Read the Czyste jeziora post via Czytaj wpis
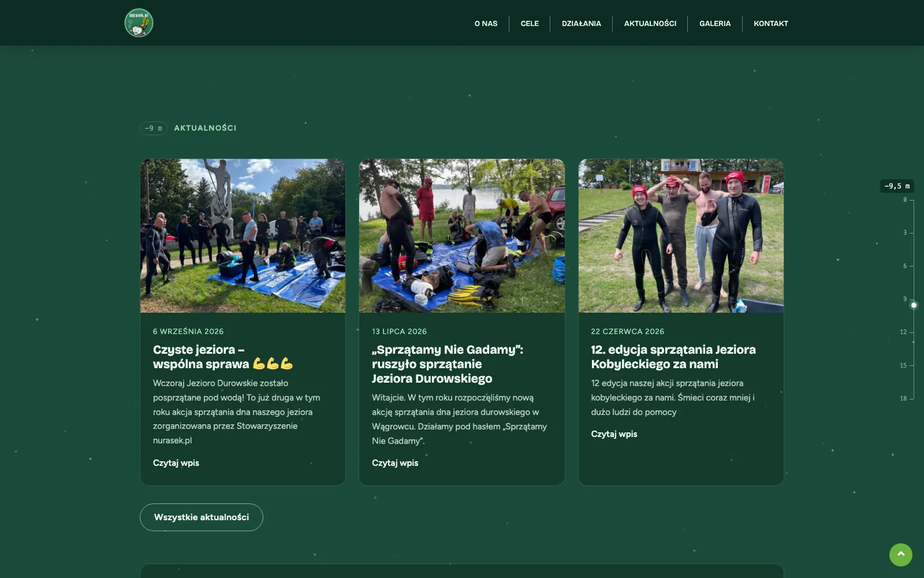Viewport: 924px width, 578px height. 176,463
